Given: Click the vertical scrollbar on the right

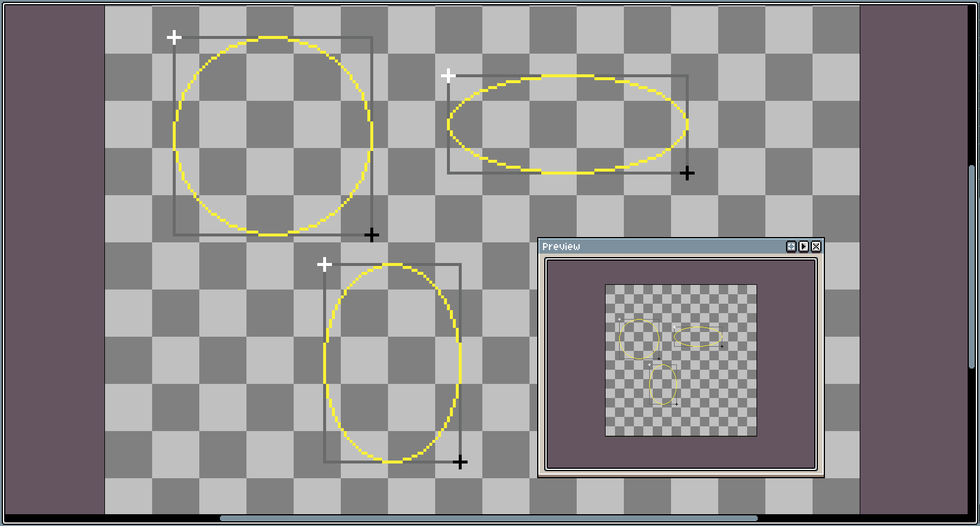Looking at the screenshot, I should pyautogui.click(x=971, y=267).
